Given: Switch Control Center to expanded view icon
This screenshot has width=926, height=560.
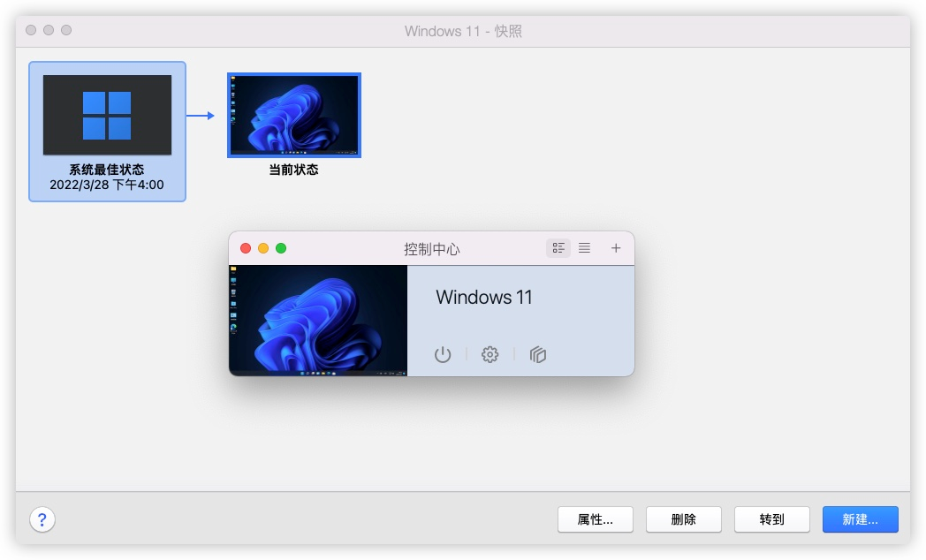Looking at the screenshot, I should pos(558,248).
